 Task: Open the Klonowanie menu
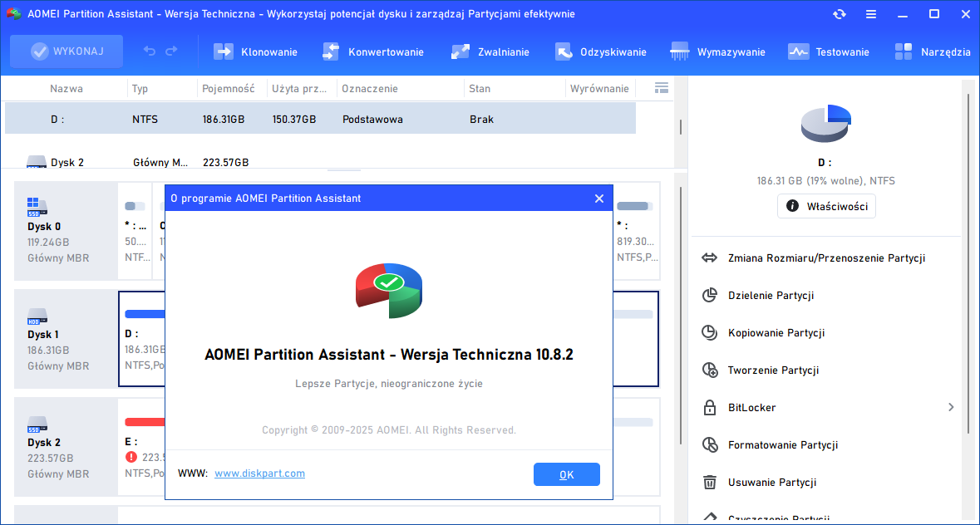pos(255,52)
